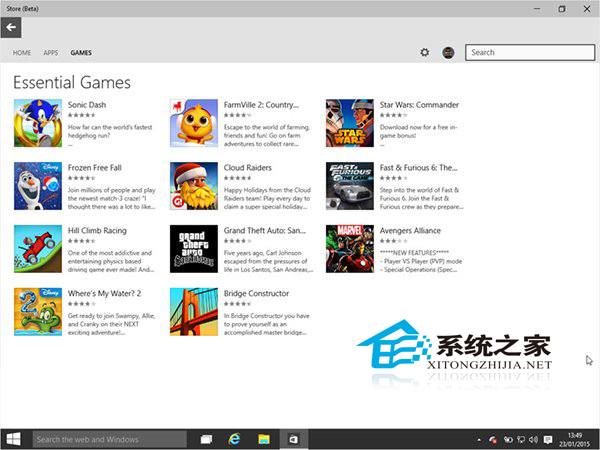Show hidden system tray icons

(479, 440)
